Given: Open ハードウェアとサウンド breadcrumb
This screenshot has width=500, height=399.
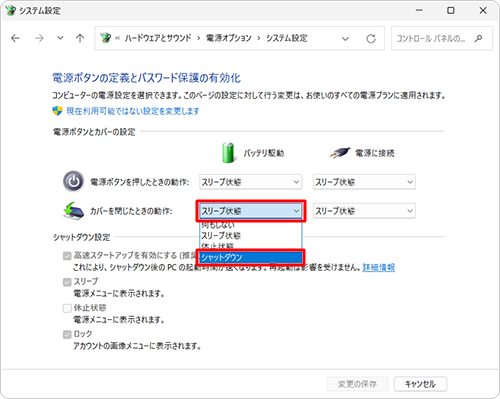Looking at the screenshot, I should click(158, 38).
